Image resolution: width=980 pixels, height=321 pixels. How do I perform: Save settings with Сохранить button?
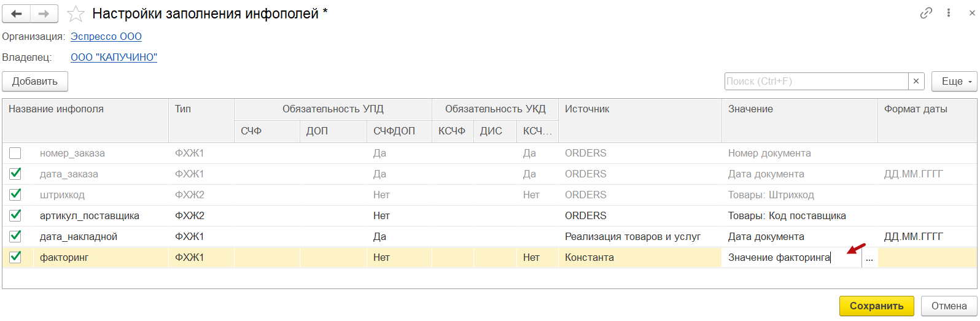click(876, 306)
